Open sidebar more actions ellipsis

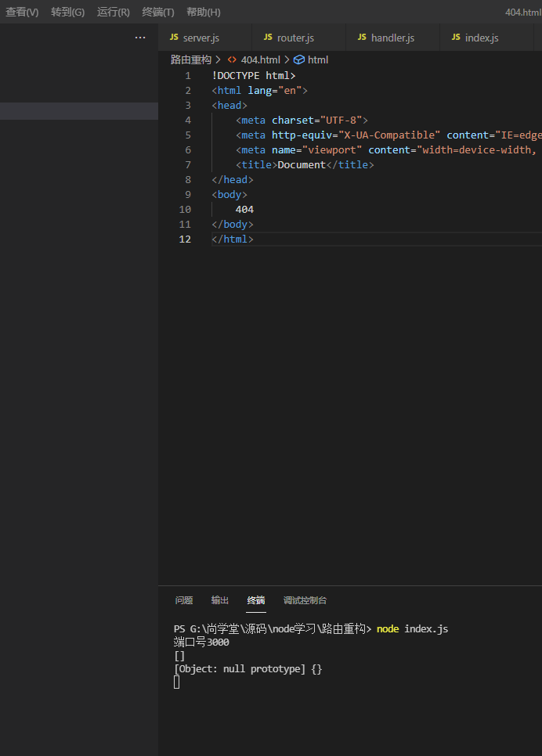140,38
